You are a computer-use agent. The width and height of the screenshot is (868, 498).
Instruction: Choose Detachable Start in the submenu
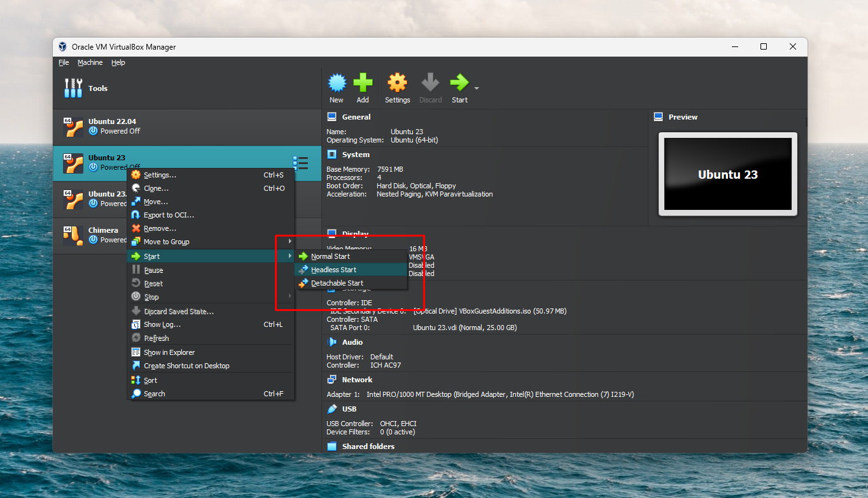click(x=351, y=283)
